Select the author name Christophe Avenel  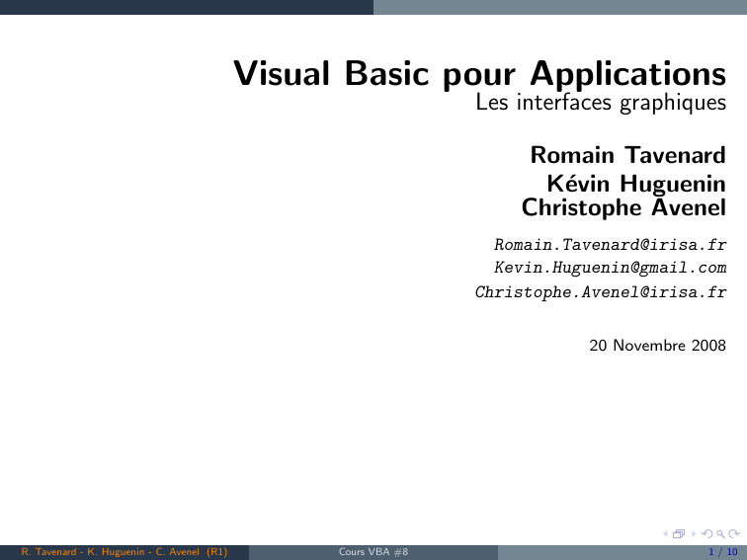(x=623, y=207)
